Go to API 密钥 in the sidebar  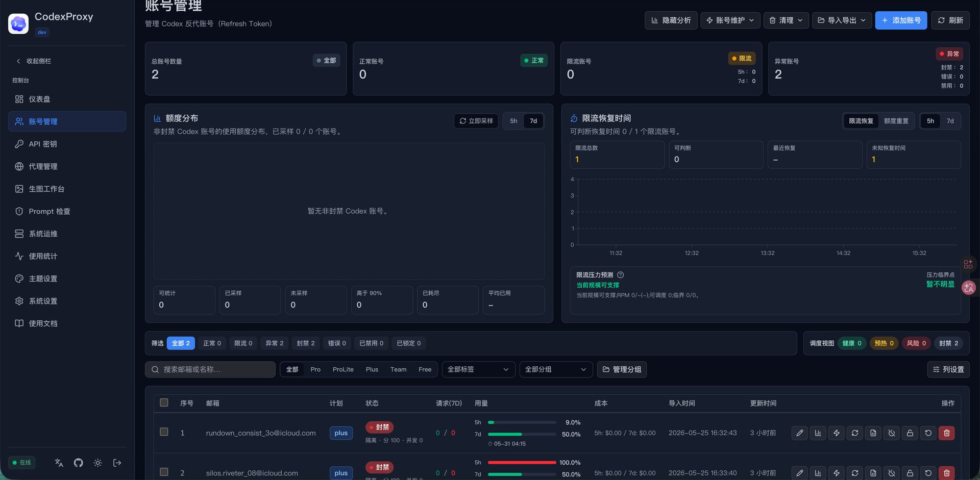tap(67, 144)
